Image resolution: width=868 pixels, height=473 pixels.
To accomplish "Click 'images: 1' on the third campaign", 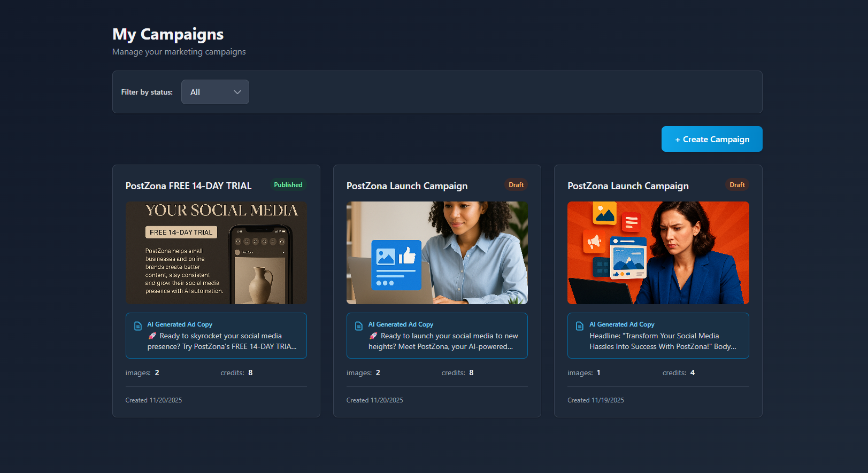I will [x=584, y=373].
